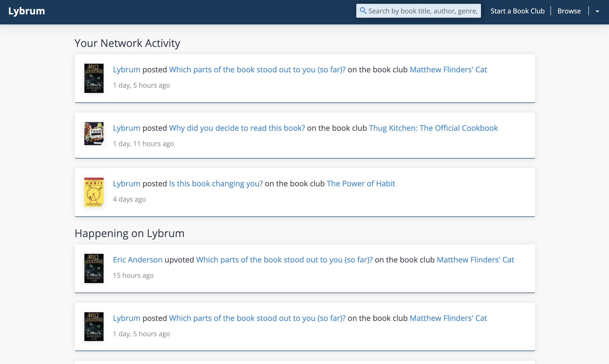609x364 pixels.
Task: Click The Power of Habit cover thumbnail
Action: tap(94, 192)
